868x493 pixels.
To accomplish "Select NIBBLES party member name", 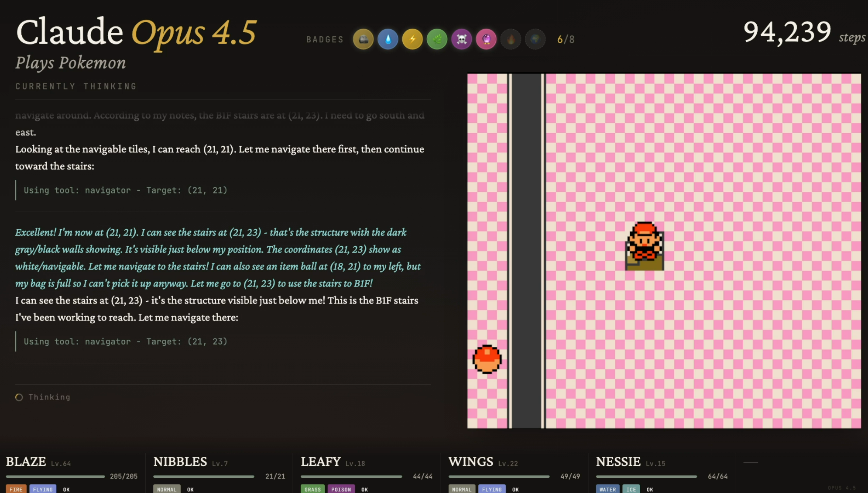I will pos(180,462).
